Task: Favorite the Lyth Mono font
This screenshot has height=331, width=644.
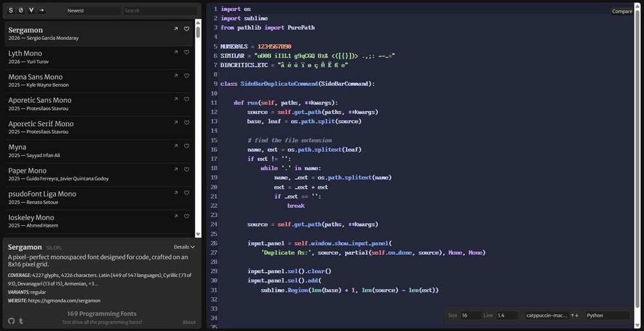Action: tap(187, 52)
